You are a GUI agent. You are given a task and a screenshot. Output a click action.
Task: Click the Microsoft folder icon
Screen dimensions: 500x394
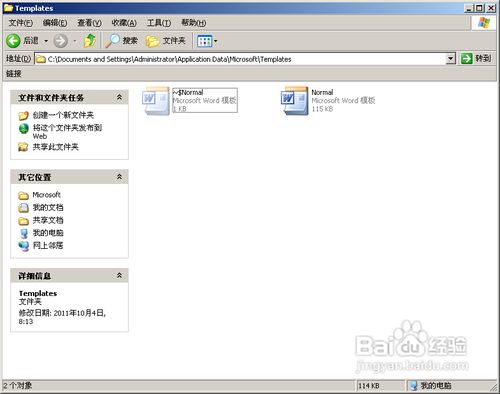(x=23, y=195)
